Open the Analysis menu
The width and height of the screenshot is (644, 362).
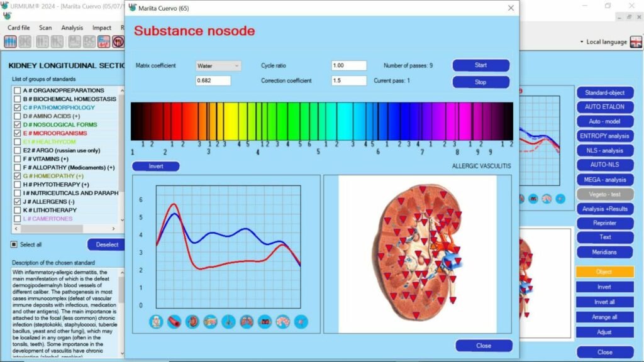[x=72, y=28]
